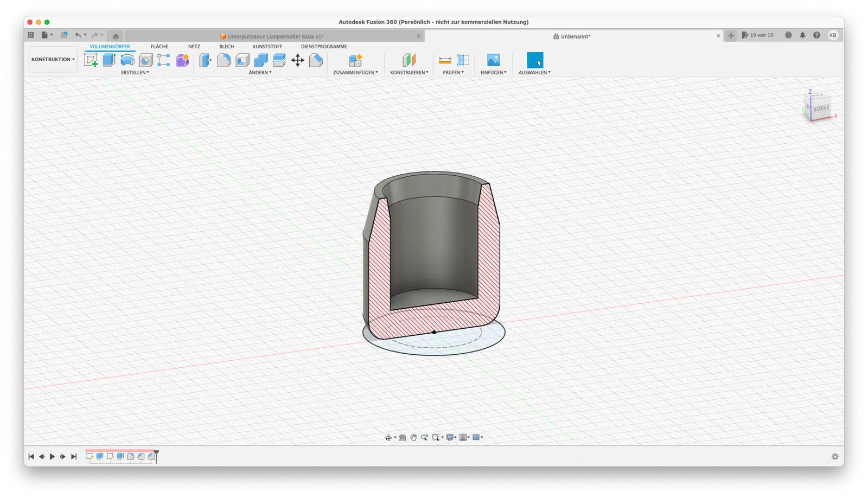The width and height of the screenshot is (868, 498).
Task: Open the Unterputzdose Lampenhalter document tab
Action: click(x=275, y=36)
